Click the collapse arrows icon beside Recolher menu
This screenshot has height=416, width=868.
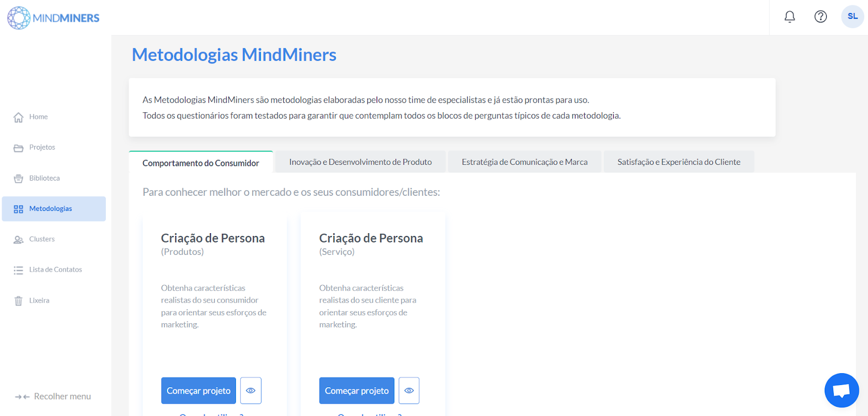[x=22, y=397]
